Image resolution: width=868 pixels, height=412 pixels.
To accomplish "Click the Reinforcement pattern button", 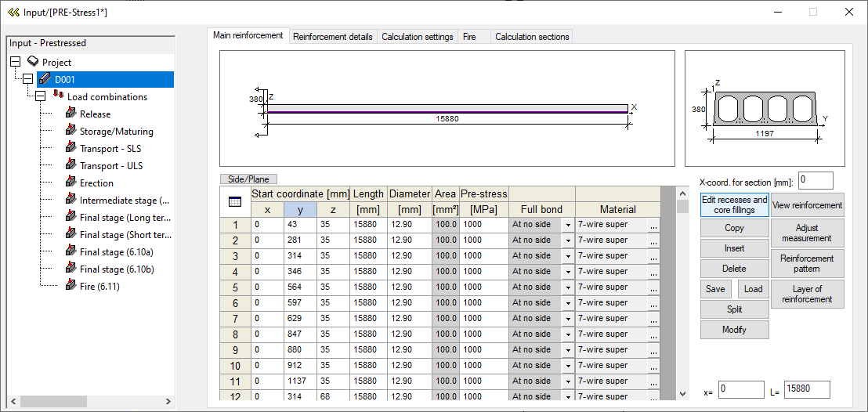I will [x=807, y=263].
